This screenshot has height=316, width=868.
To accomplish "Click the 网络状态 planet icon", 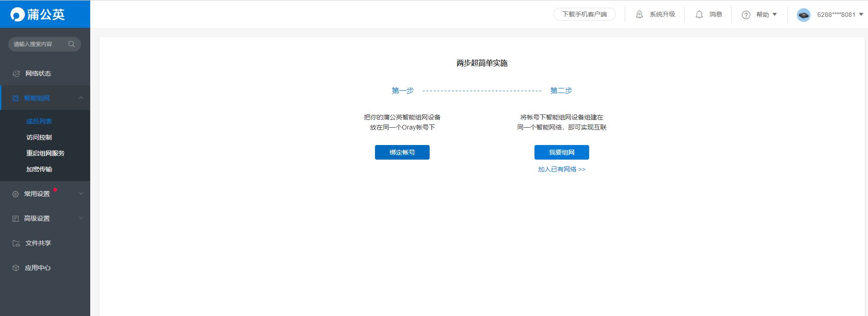I will [16, 73].
